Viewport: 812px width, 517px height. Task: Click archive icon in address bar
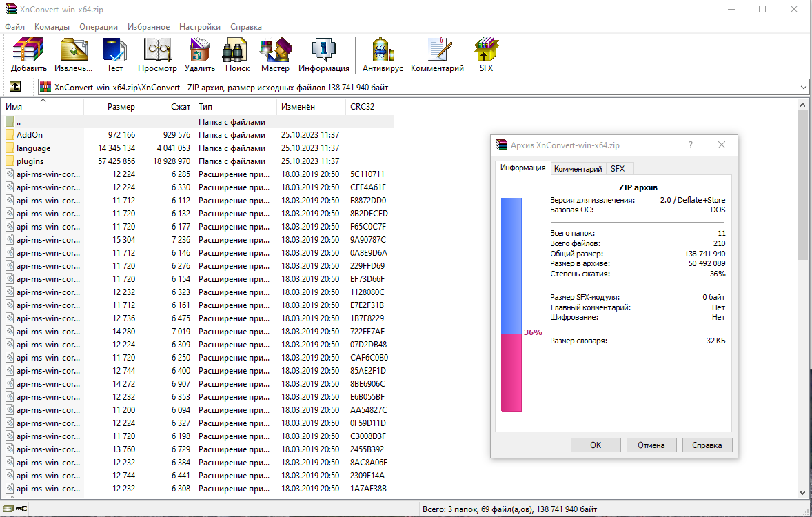click(45, 87)
